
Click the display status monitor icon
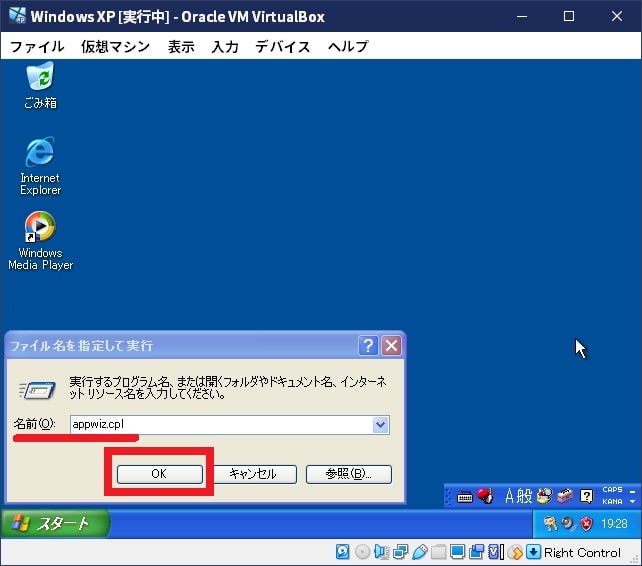457,552
